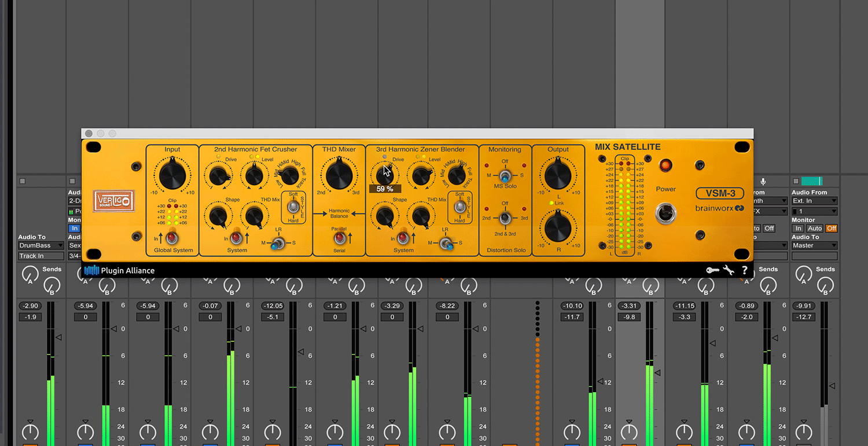Click the 59 % Drive value readout

tap(385, 189)
